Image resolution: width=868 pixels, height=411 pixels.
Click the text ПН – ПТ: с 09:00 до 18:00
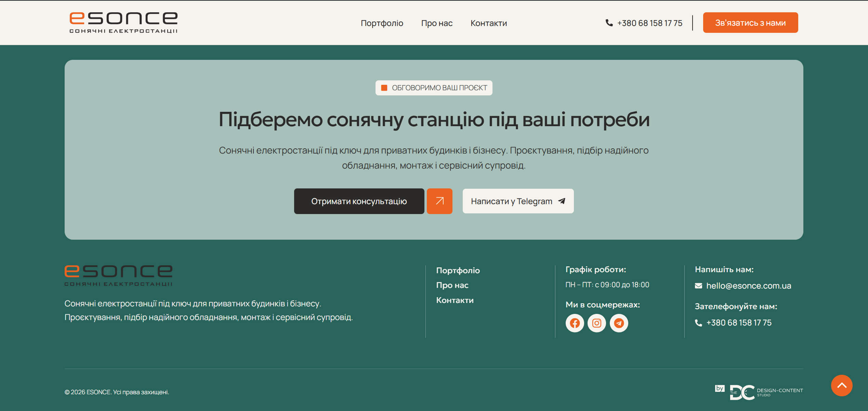pyautogui.click(x=607, y=285)
